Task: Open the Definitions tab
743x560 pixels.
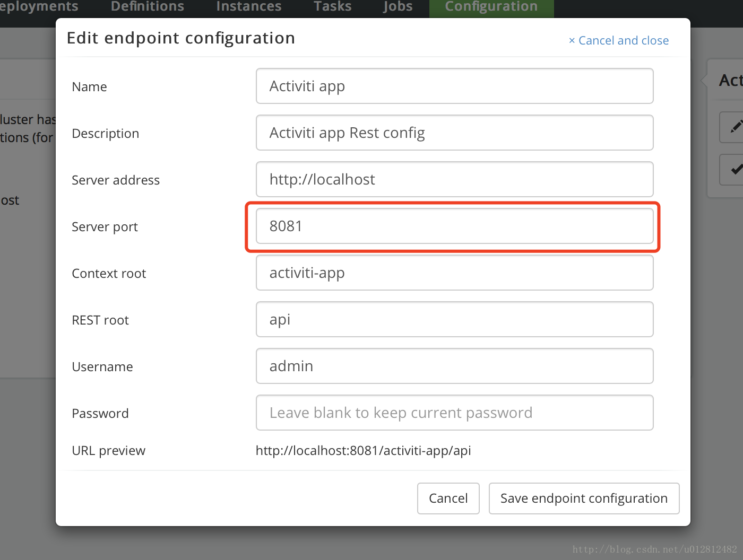Action: click(x=148, y=6)
